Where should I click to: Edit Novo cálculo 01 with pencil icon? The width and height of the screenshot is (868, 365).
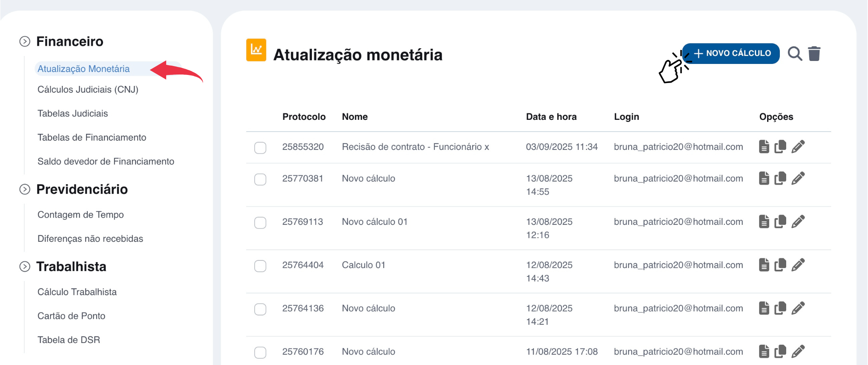798,221
